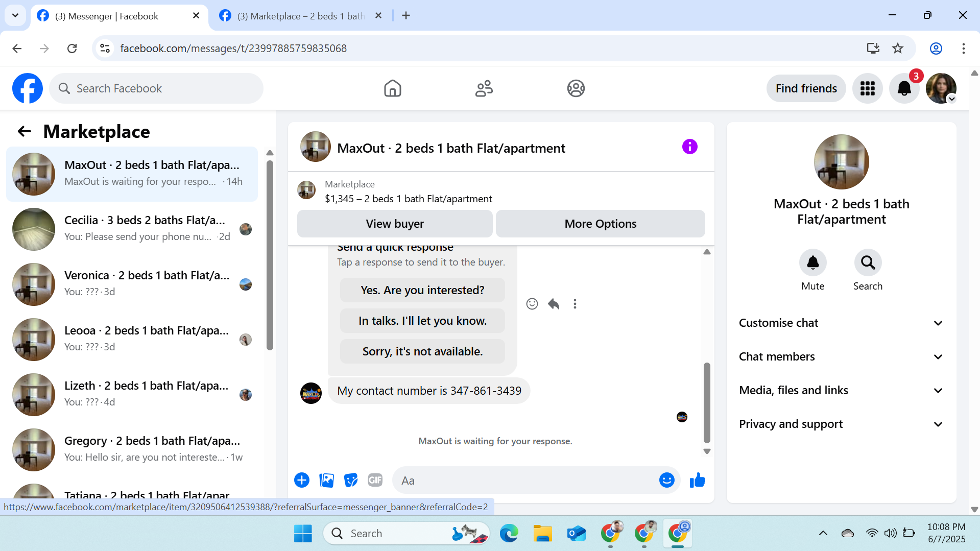Click the View buyer button
This screenshot has width=980, height=551.
[x=395, y=224]
